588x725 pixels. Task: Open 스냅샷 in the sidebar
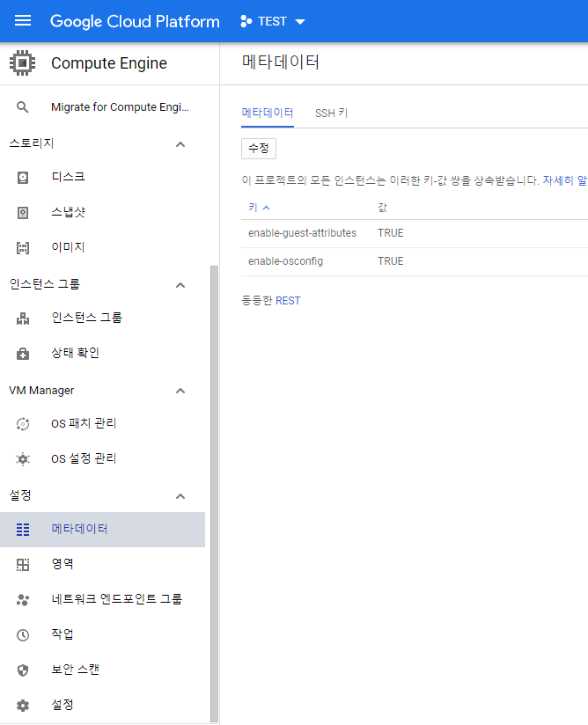pyautogui.click(x=68, y=212)
